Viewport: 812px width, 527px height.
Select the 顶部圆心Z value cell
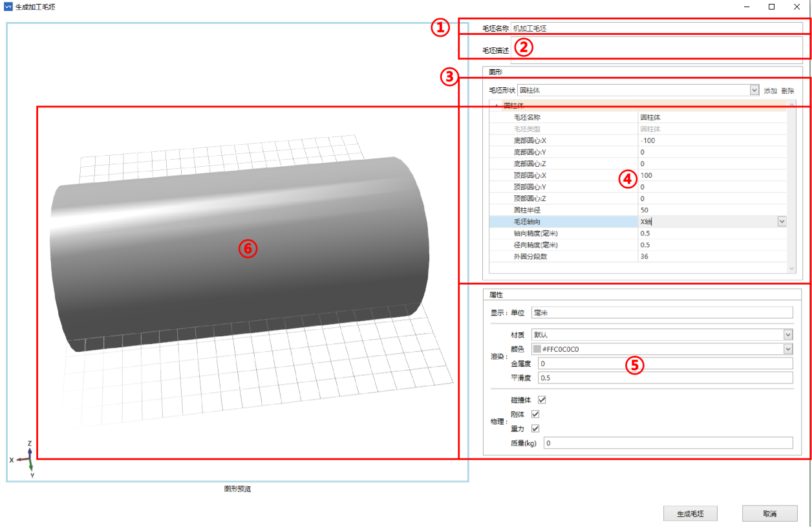[x=712, y=199]
